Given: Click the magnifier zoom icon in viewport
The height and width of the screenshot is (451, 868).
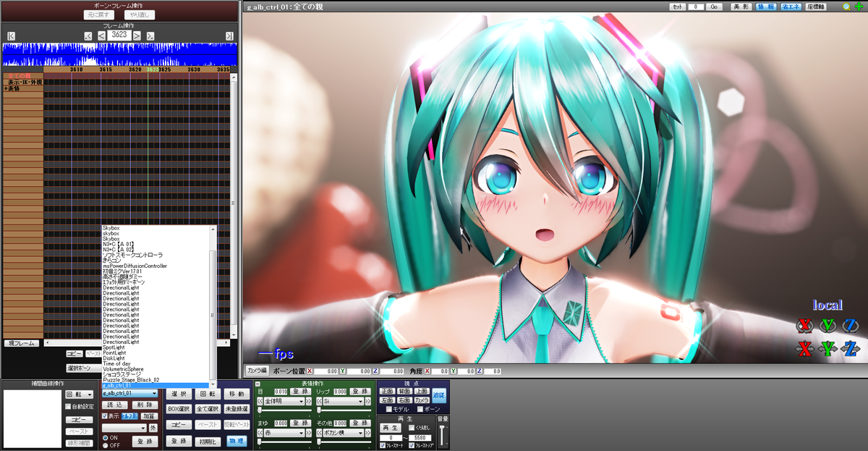Looking at the screenshot, I should tap(846, 7).
